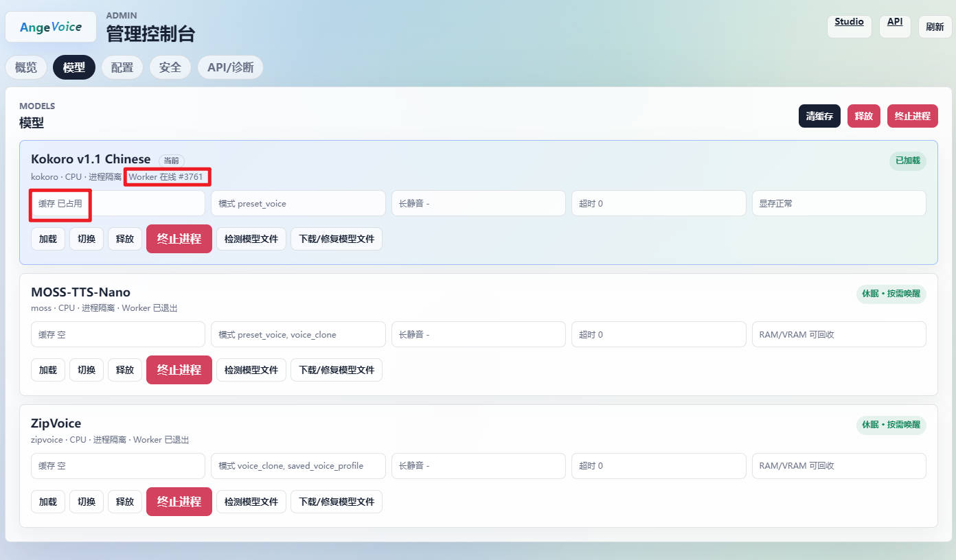Click ZipVoice's RAM/VRAM 可回收 field
The width and height of the screenshot is (956, 560).
click(x=839, y=465)
